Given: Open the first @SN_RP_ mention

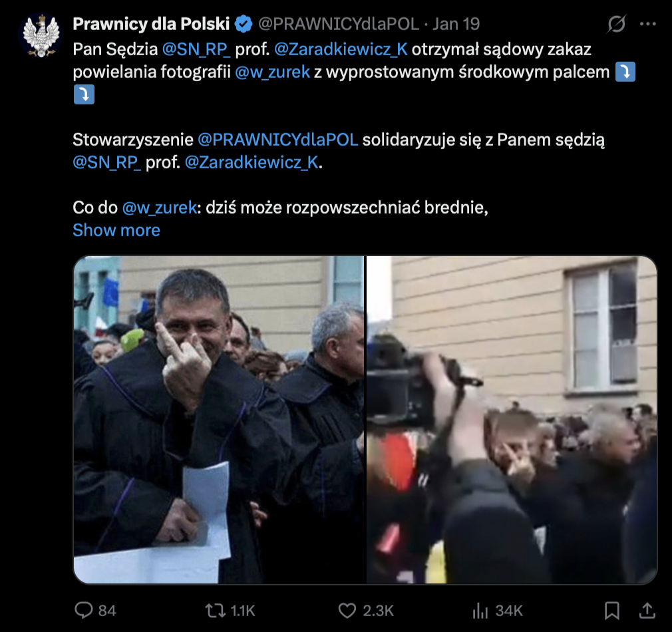Looking at the screenshot, I should 196,49.
